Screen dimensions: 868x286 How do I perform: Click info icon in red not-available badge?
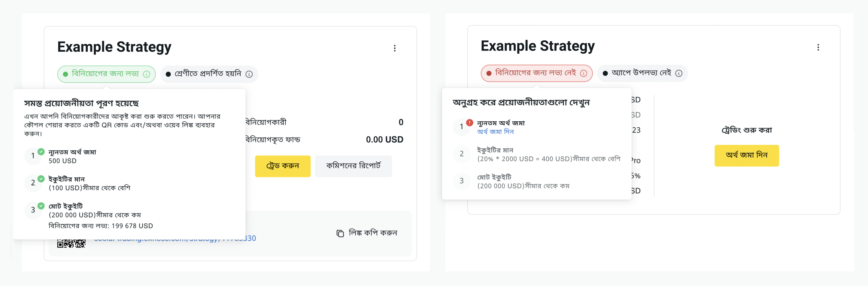coord(583,73)
